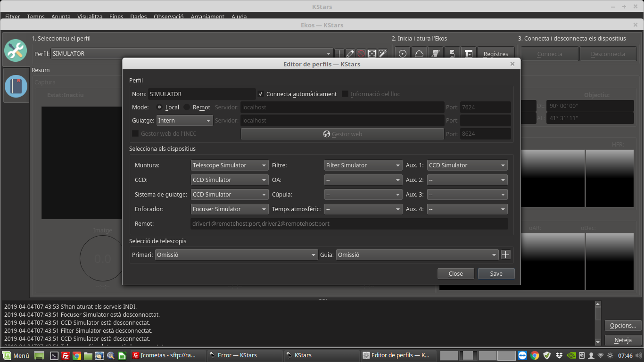Screen dimensions: 644x362
Task: Open the Observació menu in KStars
Action: pyautogui.click(x=169, y=16)
